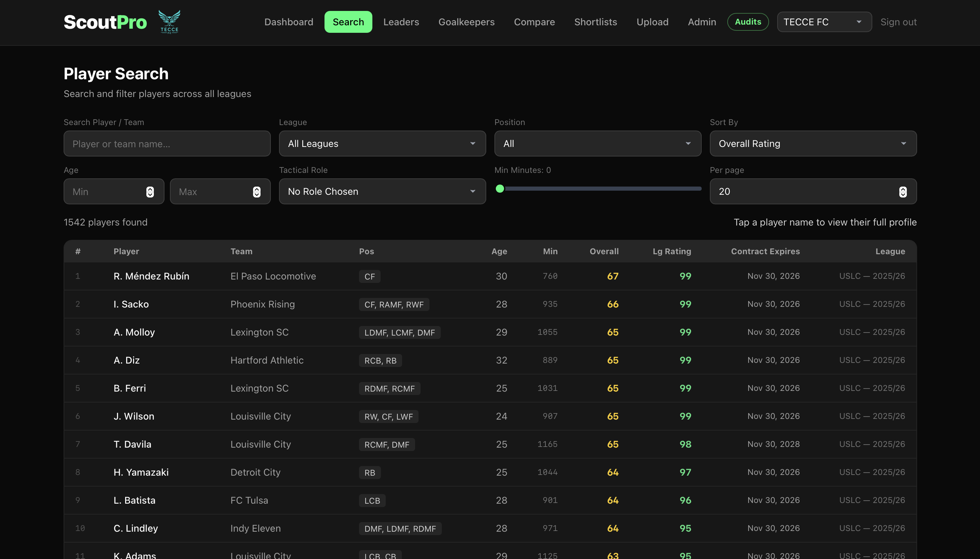This screenshot has height=559, width=980.
Task: Go to the Admin page
Action: [x=702, y=22]
